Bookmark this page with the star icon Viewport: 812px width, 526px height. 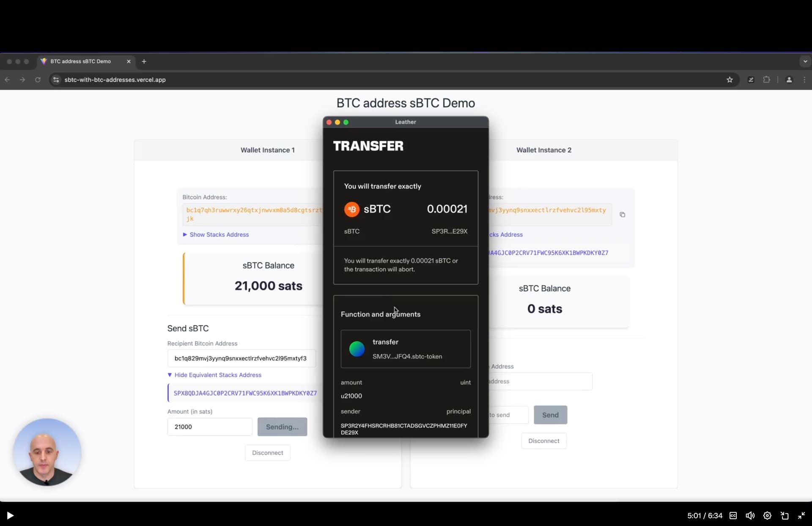(730, 80)
